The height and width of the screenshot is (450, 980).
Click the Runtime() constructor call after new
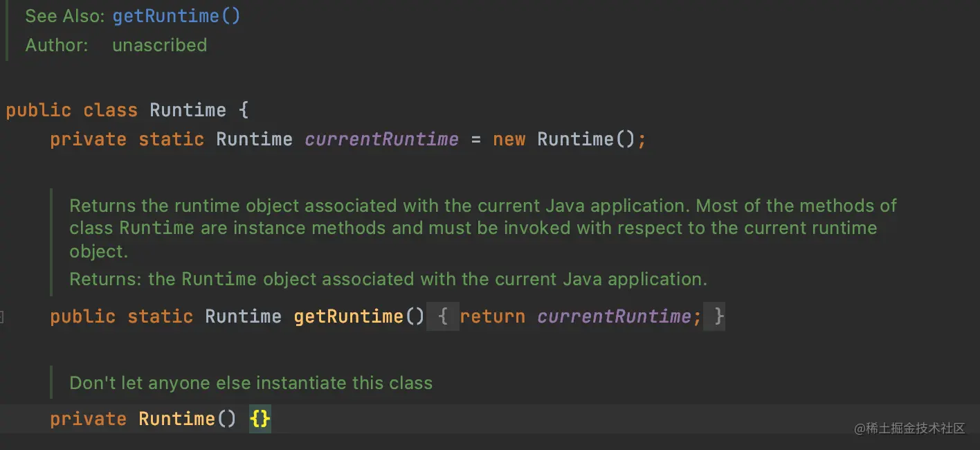pos(575,139)
